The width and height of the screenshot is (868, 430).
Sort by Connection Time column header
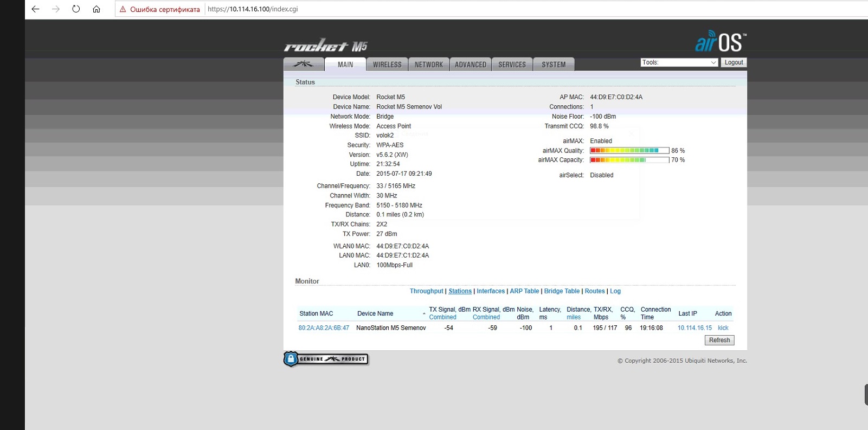pos(655,313)
